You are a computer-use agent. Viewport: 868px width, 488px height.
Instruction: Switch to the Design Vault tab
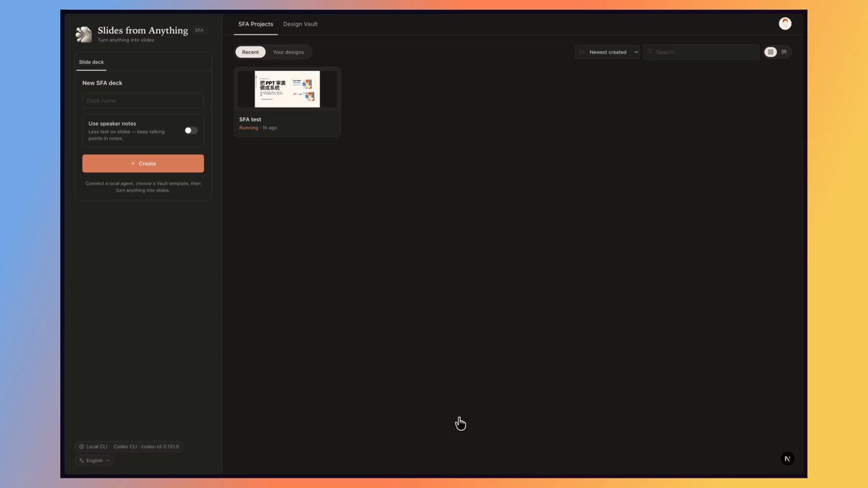point(300,24)
